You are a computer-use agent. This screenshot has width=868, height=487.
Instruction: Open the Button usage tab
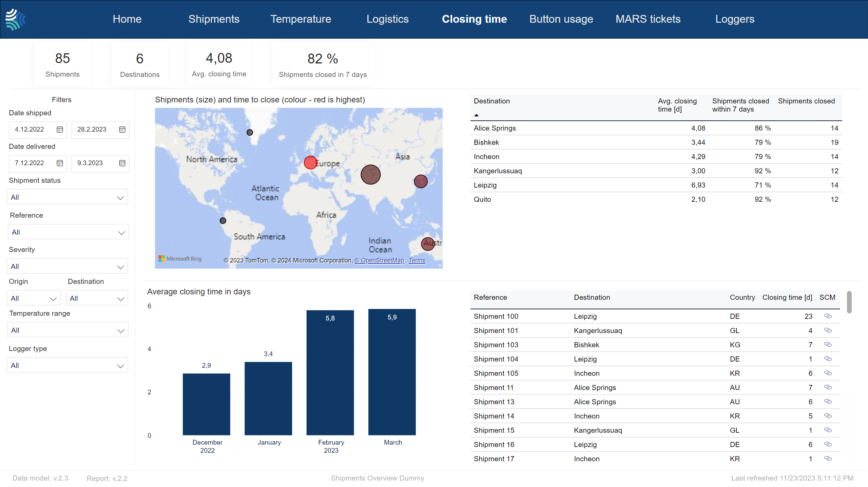click(561, 19)
